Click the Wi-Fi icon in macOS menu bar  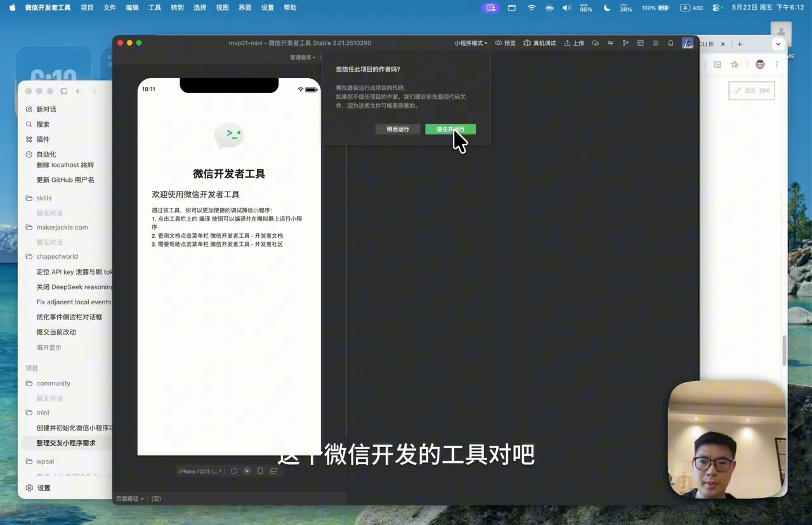coord(532,8)
